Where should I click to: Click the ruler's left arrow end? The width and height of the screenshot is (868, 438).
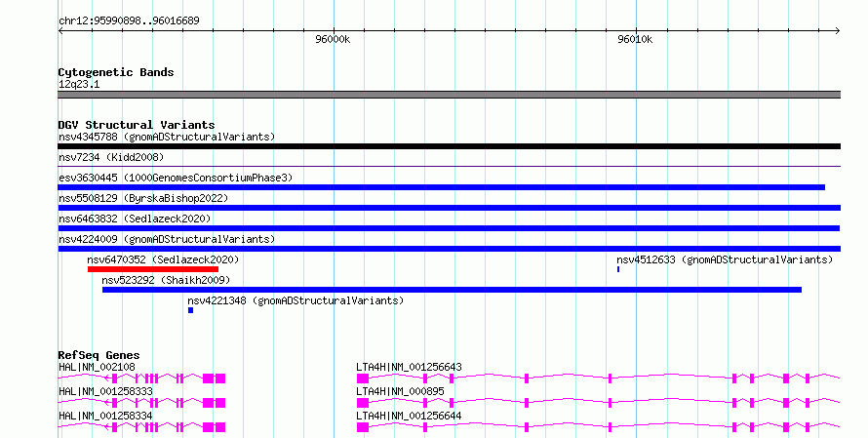point(60,31)
